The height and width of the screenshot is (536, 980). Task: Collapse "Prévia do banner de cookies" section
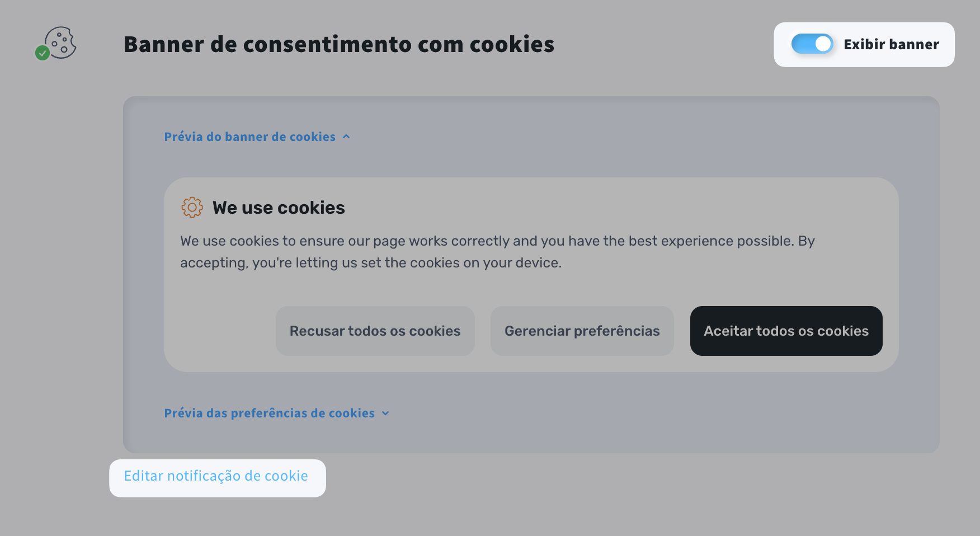tap(249, 137)
